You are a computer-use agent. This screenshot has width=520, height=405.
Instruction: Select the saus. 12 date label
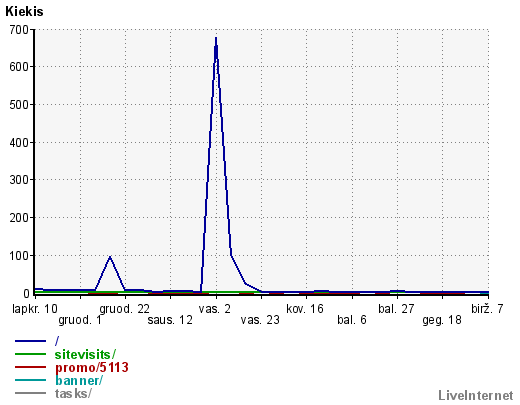[170, 320]
